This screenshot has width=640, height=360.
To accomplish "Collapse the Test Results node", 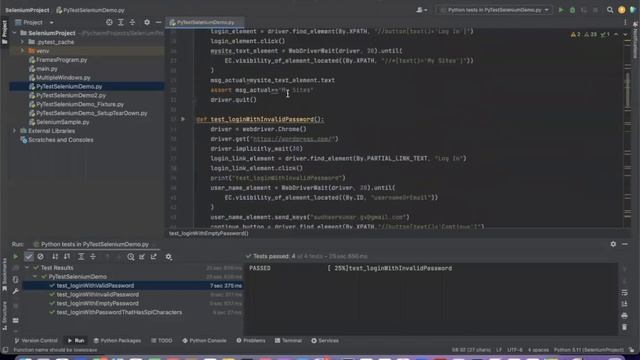I will (27, 268).
